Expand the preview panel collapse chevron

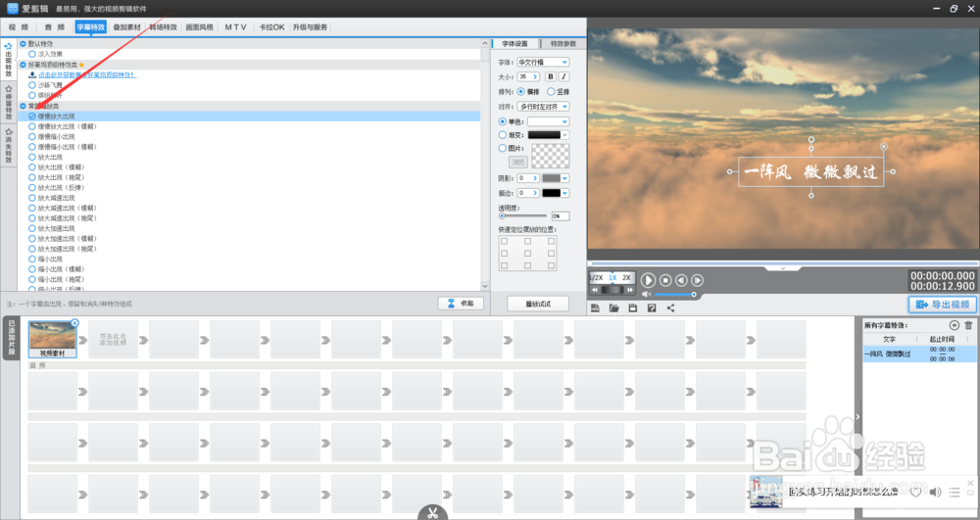pyautogui.click(x=782, y=267)
